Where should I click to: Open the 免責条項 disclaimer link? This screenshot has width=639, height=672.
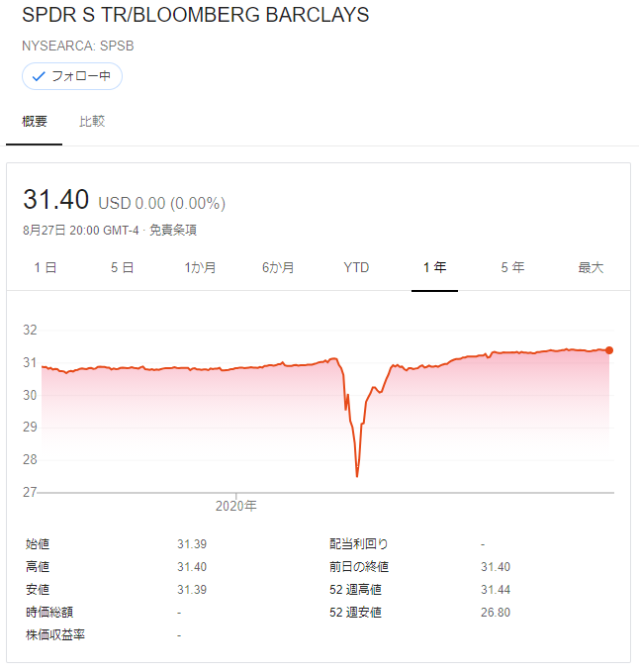click(173, 231)
